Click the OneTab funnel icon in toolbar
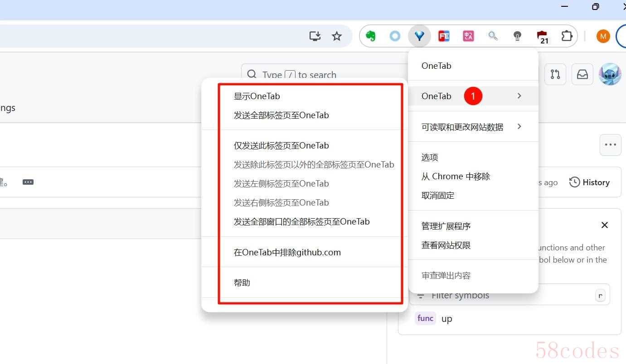The height and width of the screenshot is (364, 626). 419,36
